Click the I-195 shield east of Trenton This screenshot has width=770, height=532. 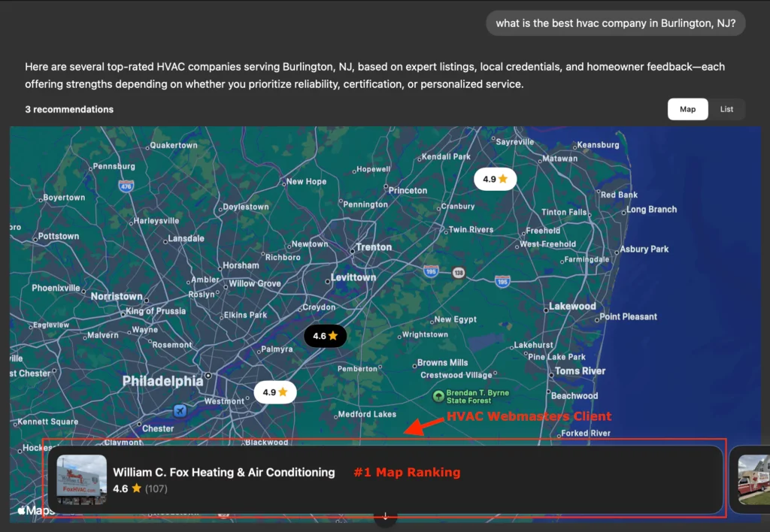(x=431, y=271)
